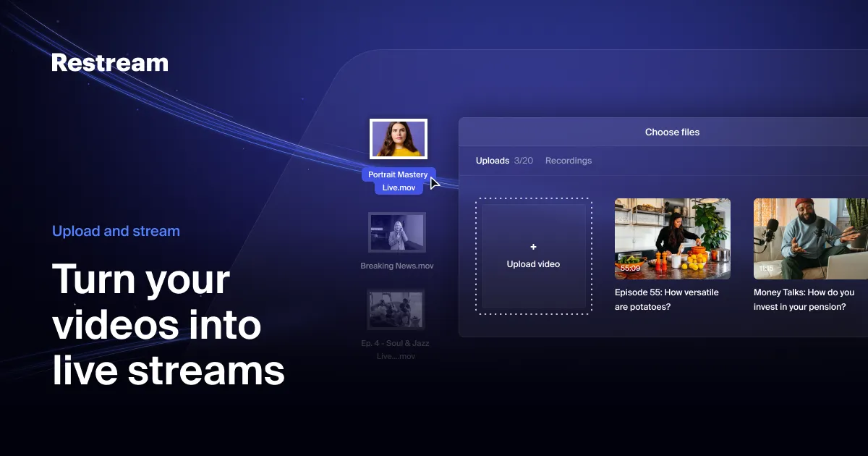Select the Uploads tab
The height and width of the screenshot is (456, 868).
click(493, 161)
